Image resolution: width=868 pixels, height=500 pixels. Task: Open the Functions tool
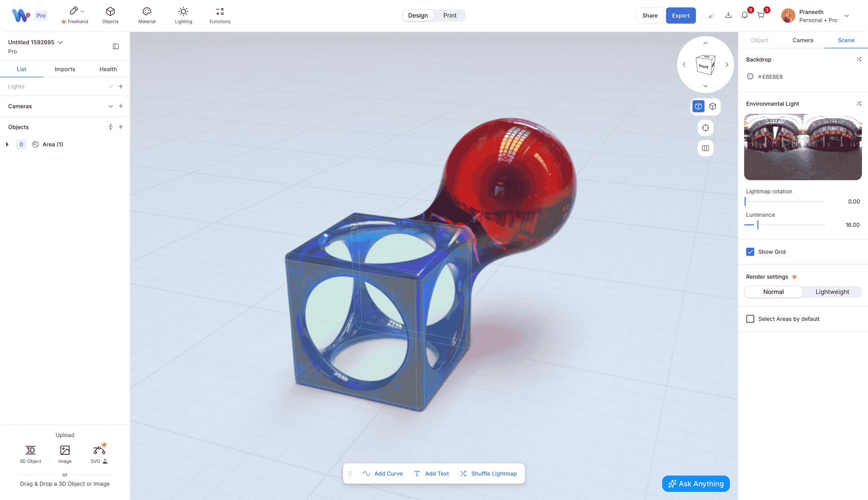(220, 15)
